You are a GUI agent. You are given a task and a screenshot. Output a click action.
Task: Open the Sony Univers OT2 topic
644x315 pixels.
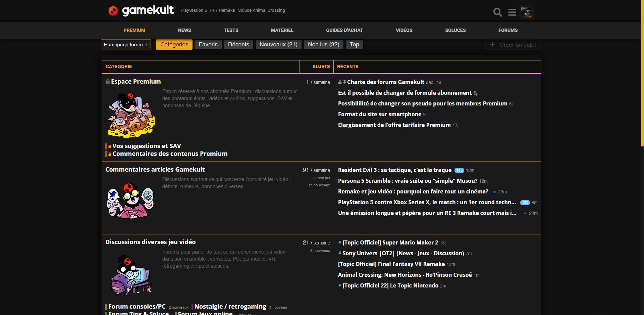(x=403, y=253)
